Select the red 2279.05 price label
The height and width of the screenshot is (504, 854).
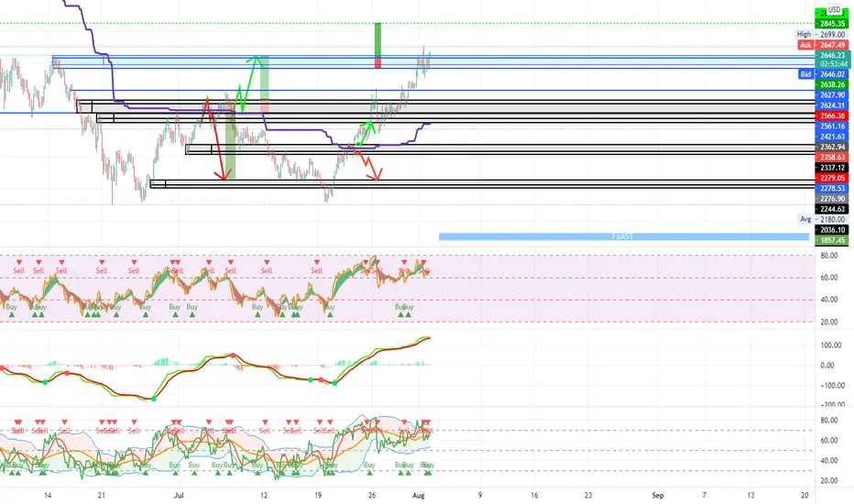click(x=832, y=178)
